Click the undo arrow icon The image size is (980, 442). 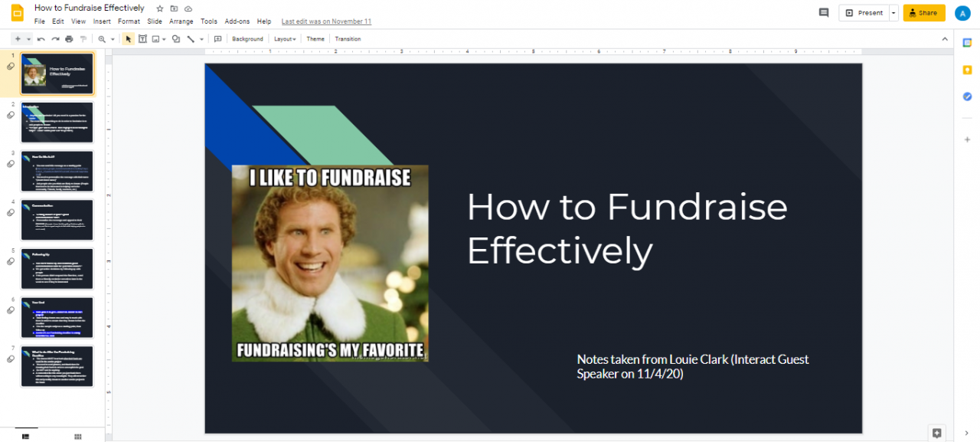pyautogui.click(x=41, y=39)
